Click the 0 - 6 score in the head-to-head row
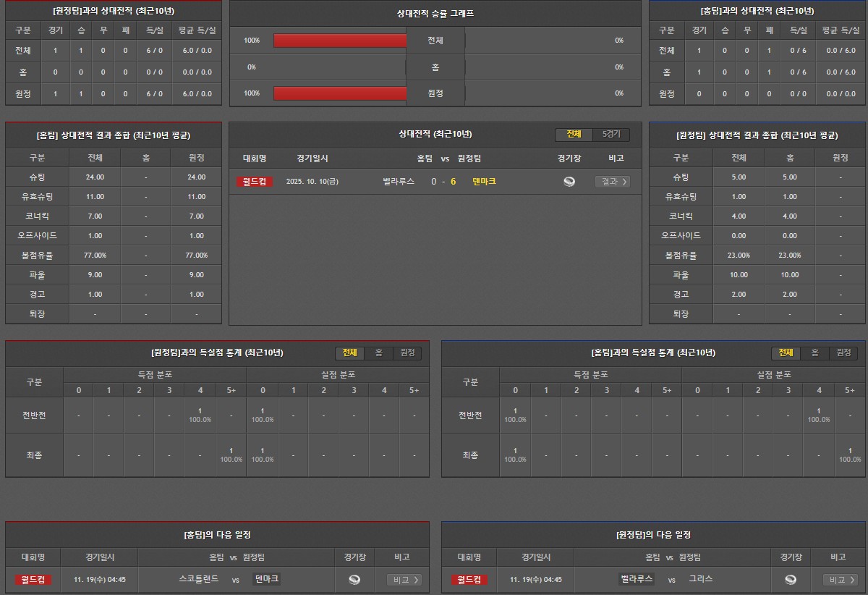The height and width of the screenshot is (595, 868). (x=443, y=182)
